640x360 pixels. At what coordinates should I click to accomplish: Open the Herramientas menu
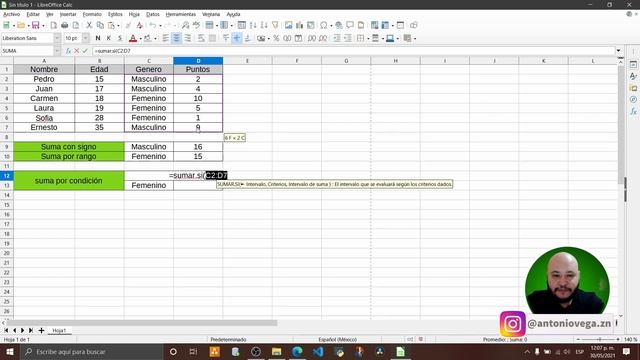[181, 14]
